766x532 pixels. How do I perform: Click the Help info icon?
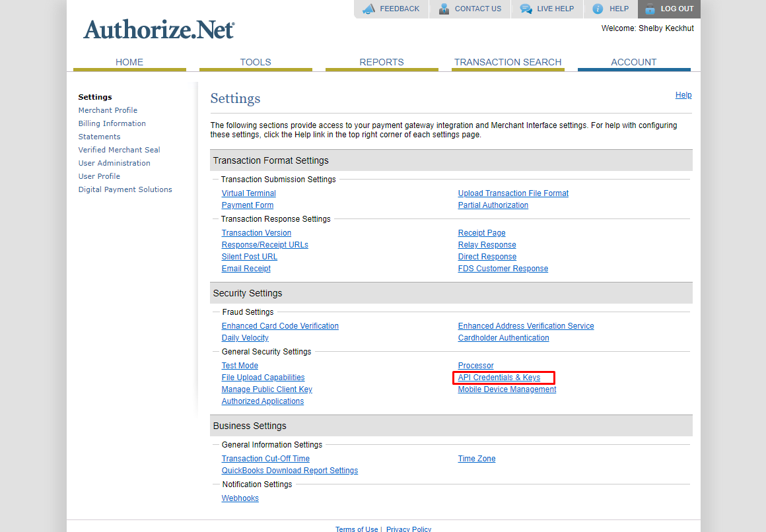598,9
